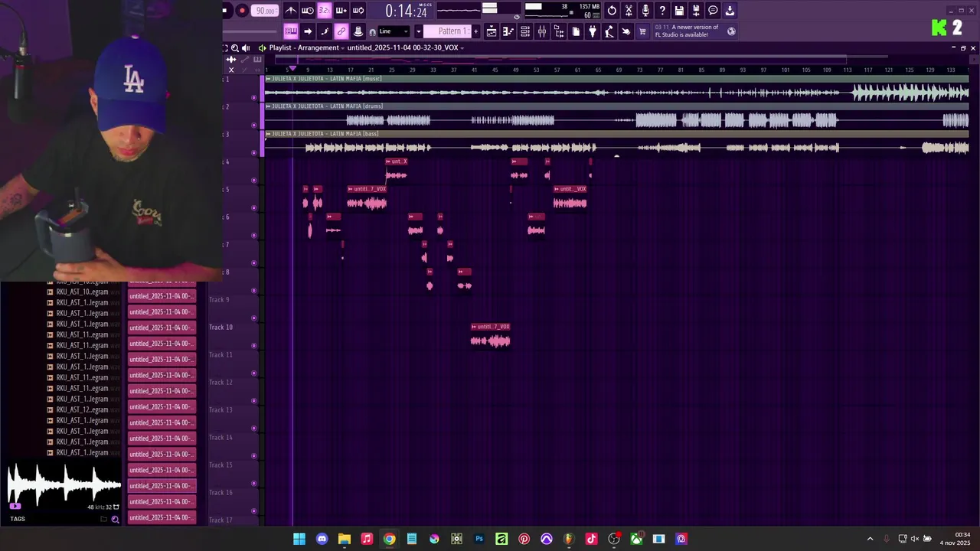This screenshot has width=980, height=551.
Task: Save project with the floppy disk icon
Action: (679, 11)
